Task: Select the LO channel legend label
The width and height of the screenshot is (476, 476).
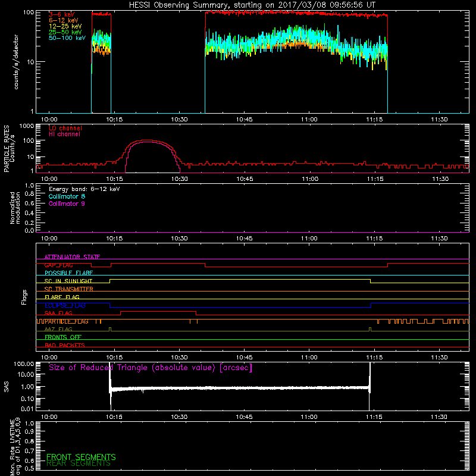Action: 65,128
